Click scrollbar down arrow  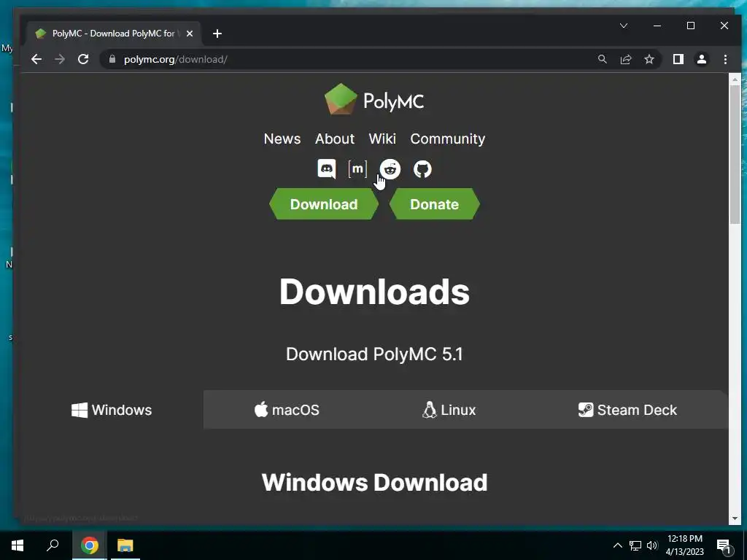coord(735,518)
